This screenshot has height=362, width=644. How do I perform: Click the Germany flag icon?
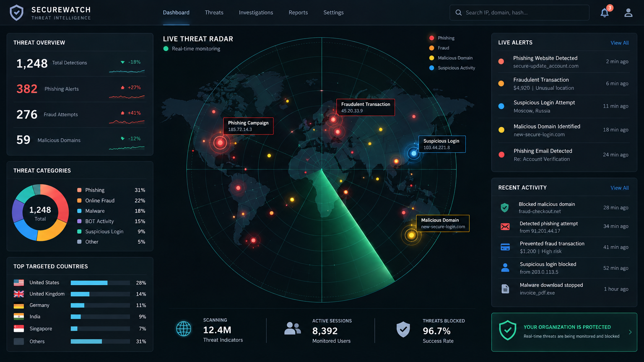(19, 305)
